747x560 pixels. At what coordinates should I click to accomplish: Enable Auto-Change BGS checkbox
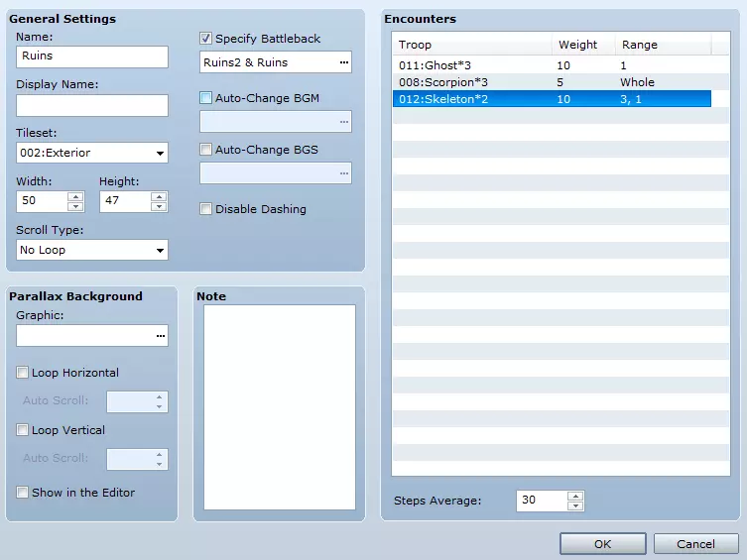tap(205, 150)
